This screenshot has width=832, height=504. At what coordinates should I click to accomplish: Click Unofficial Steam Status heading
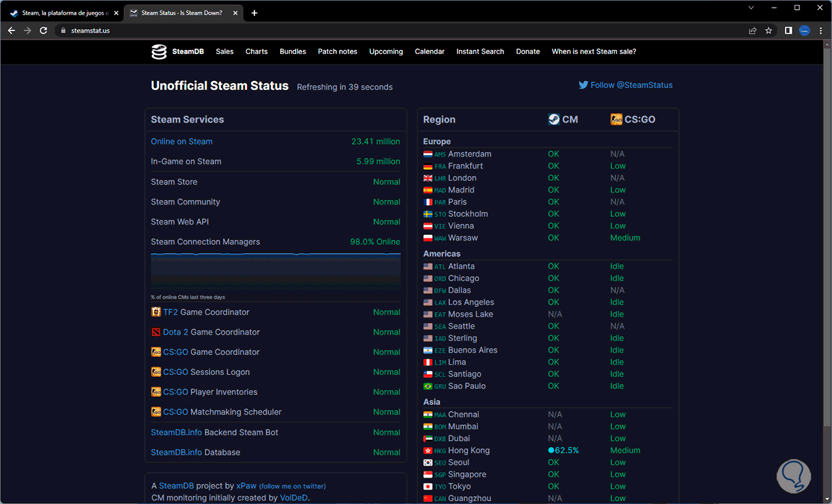220,86
